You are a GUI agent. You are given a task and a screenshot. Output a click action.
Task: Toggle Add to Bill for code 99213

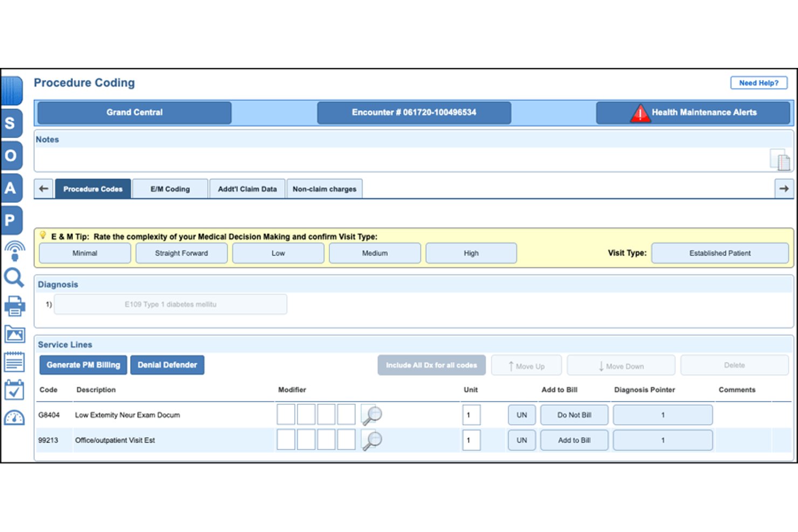pyautogui.click(x=574, y=440)
